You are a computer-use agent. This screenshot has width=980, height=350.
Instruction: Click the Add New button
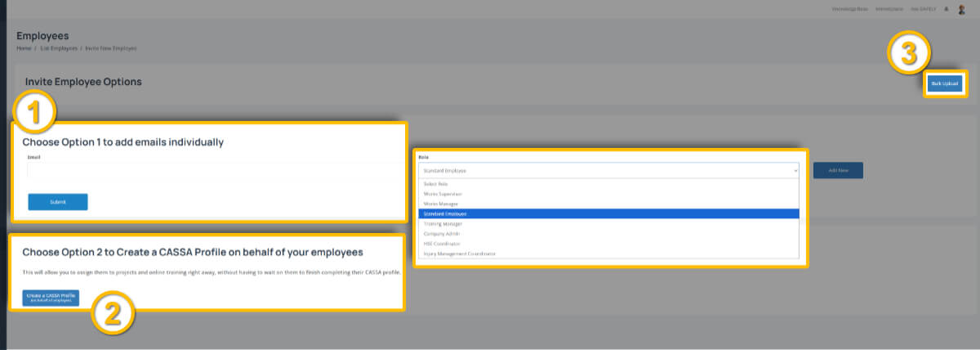838,170
